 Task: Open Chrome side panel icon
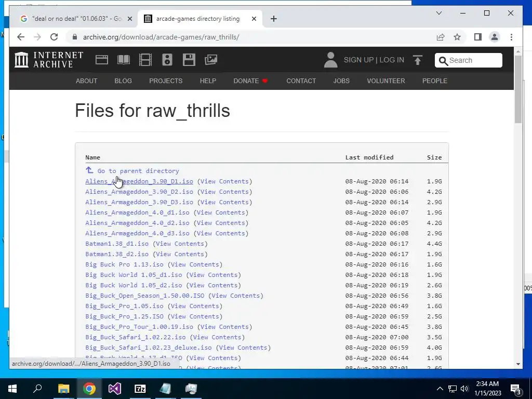tap(478, 37)
